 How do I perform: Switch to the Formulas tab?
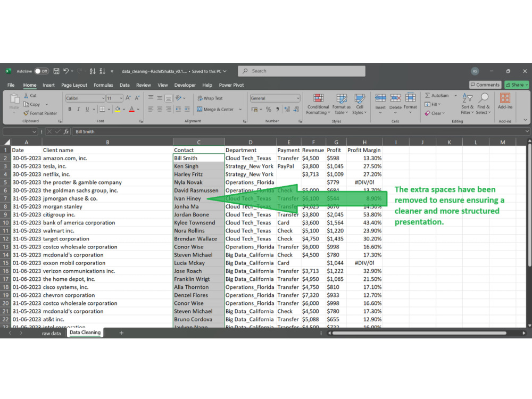[x=104, y=85]
